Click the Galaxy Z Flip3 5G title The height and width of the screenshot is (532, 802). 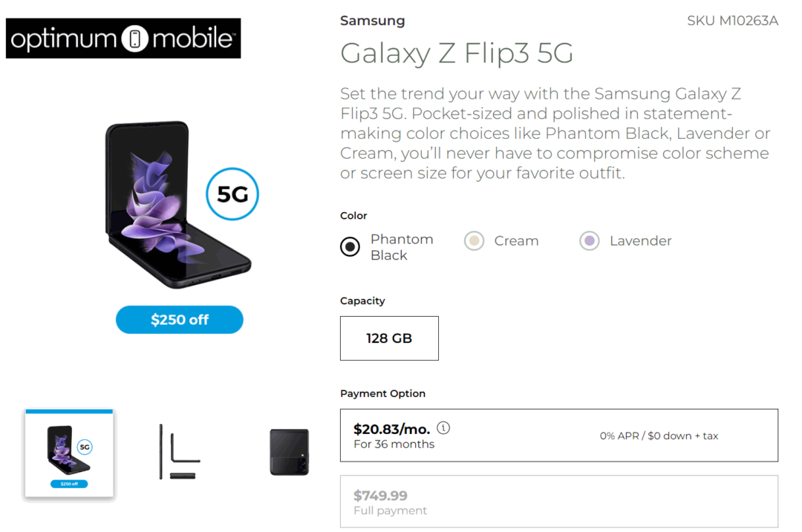pyautogui.click(x=456, y=53)
